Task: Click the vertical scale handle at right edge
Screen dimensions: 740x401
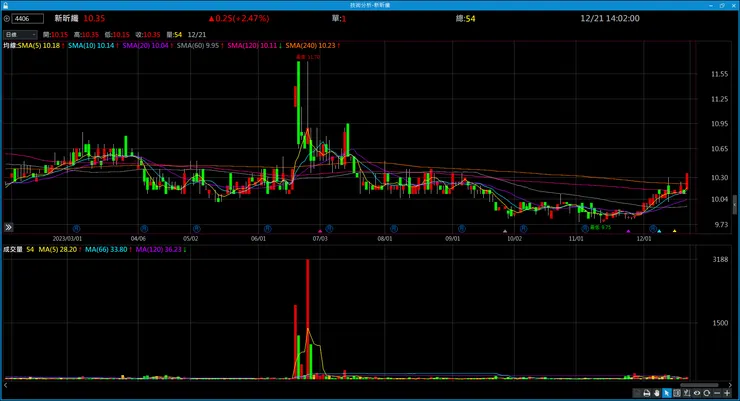Action: click(734, 206)
